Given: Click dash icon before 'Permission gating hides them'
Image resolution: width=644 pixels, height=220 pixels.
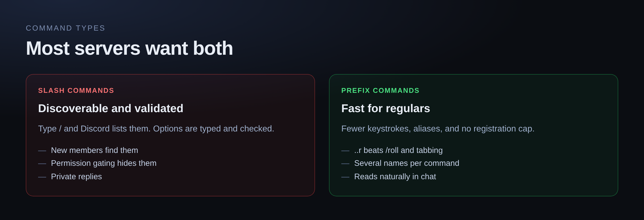Looking at the screenshot, I should (x=42, y=164).
